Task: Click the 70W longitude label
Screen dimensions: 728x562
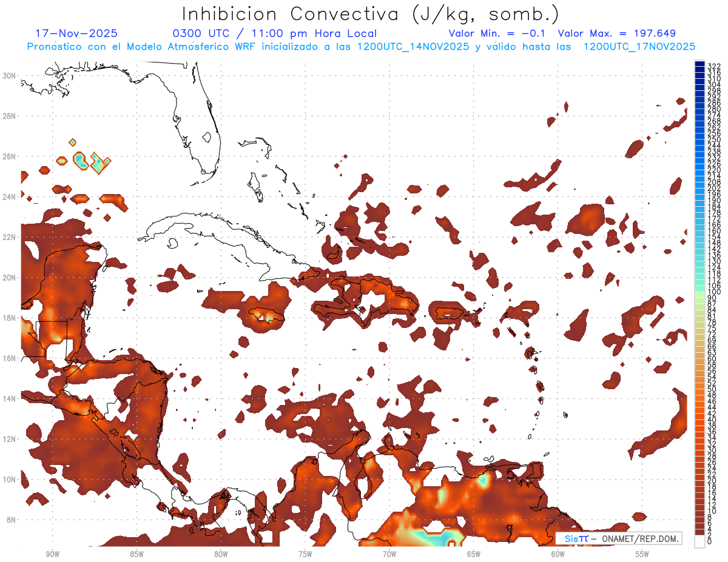Action: pyautogui.click(x=389, y=554)
